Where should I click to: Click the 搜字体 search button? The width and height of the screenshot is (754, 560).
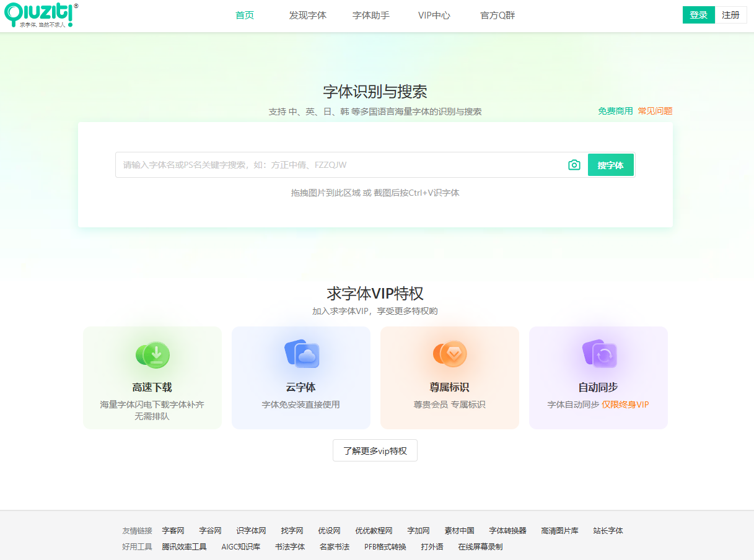coord(610,165)
